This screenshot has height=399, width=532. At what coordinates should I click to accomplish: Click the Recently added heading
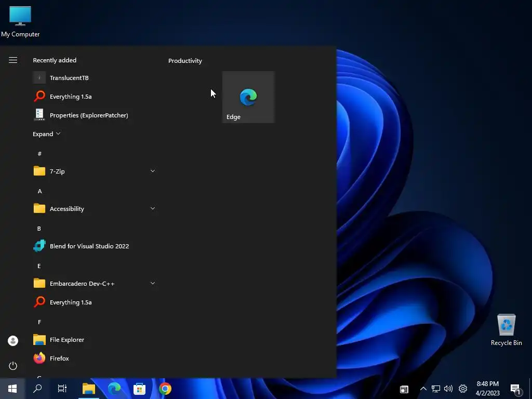55,60
